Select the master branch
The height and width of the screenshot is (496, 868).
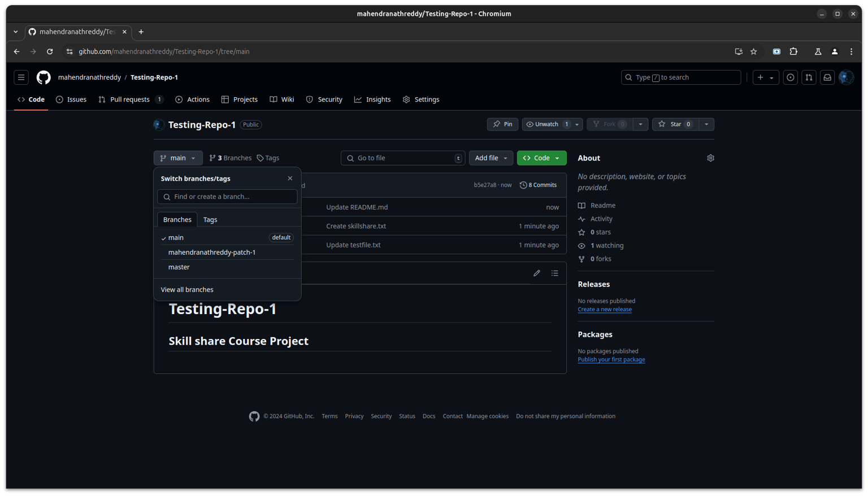[x=227, y=267]
